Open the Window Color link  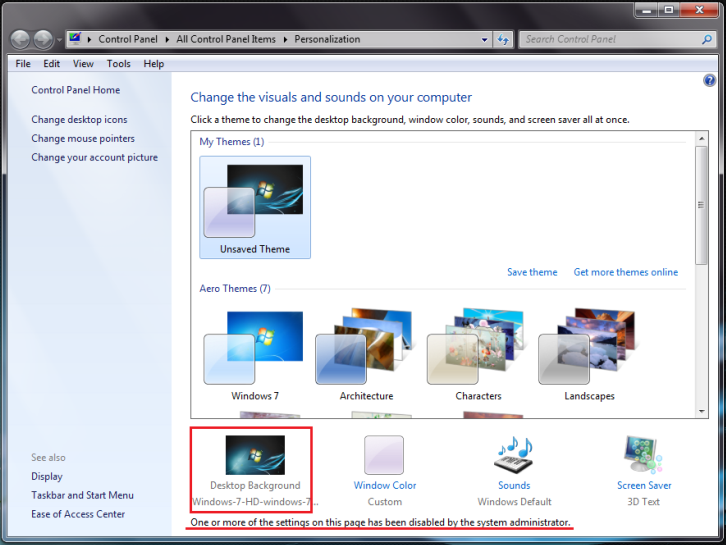(x=385, y=485)
